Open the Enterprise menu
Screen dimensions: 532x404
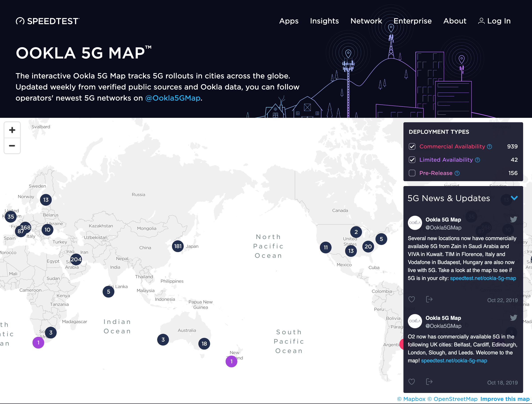[x=413, y=21]
